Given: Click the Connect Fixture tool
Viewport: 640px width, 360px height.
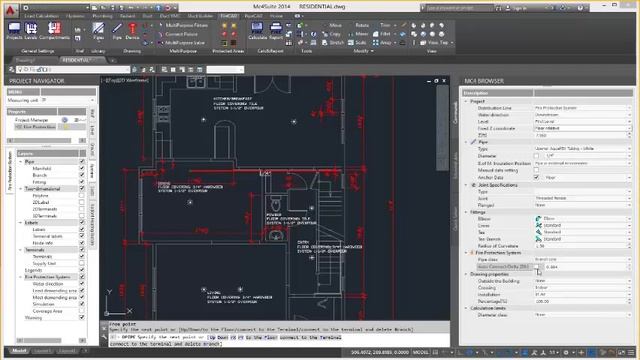Looking at the screenshot, I should [178, 34].
